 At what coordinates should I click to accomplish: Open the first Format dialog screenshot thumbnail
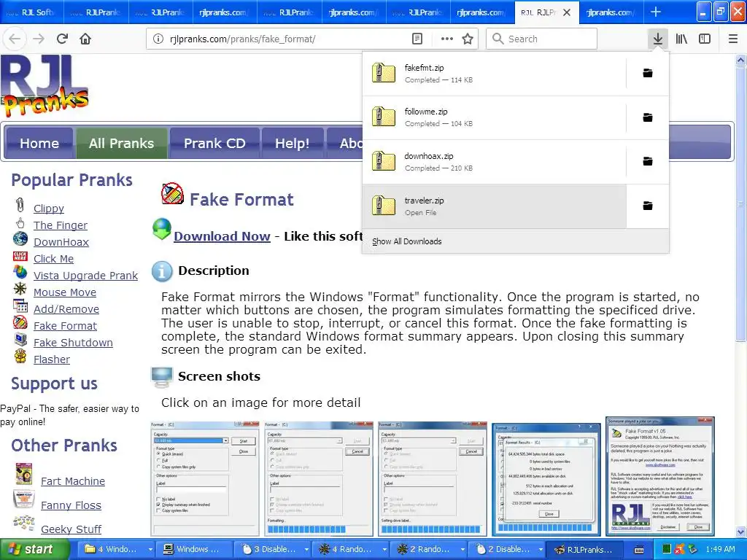(x=205, y=478)
